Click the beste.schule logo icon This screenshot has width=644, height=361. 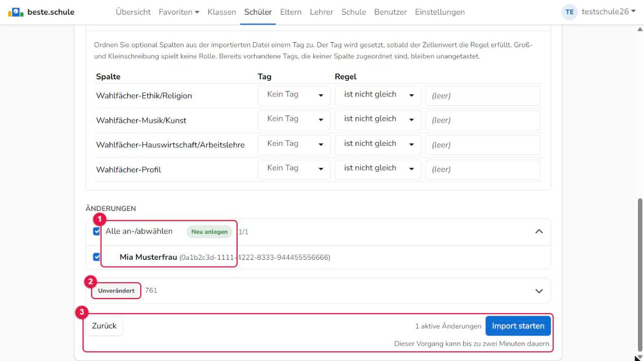click(15, 12)
